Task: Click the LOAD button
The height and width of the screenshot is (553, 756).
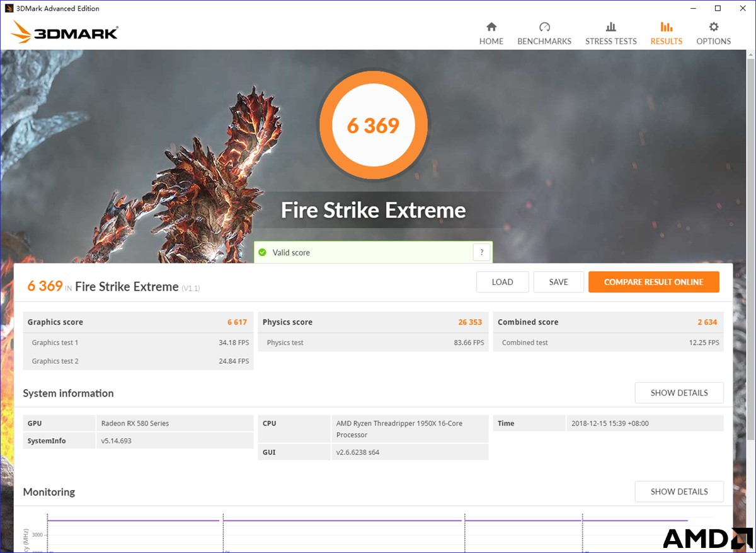Action: (x=502, y=282)
